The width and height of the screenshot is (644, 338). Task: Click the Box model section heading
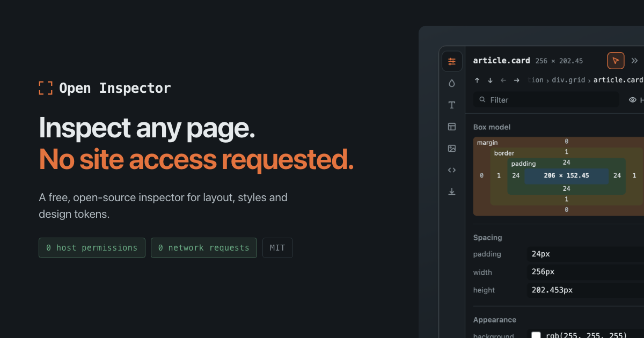[x=492, y=127]
